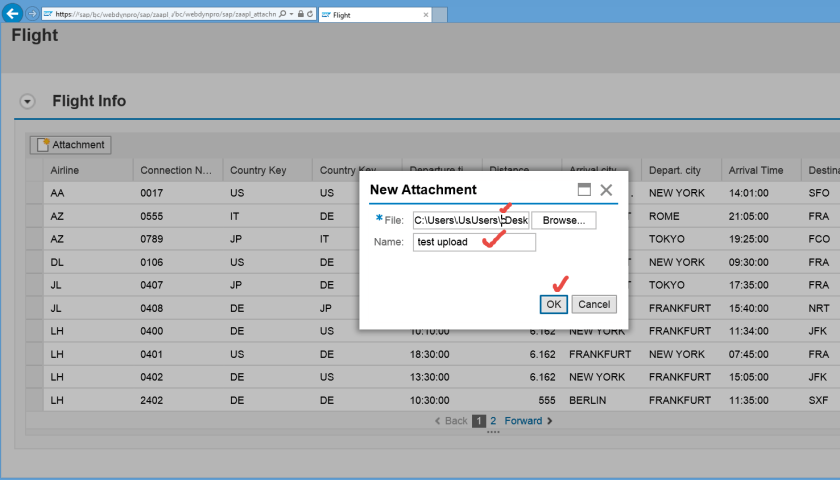Click current page 1 indicator
840x480 pixels.
coord(479,421)
